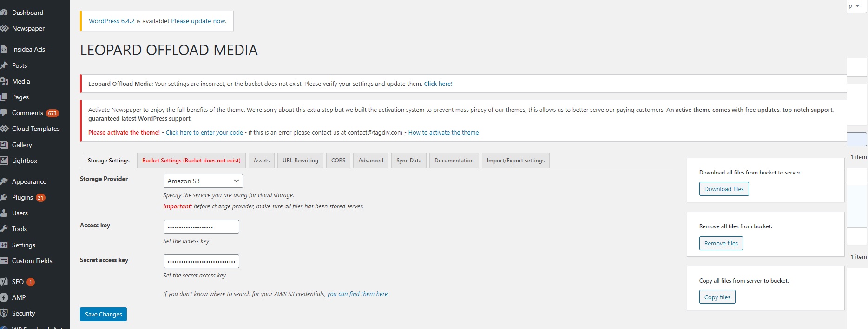This screenshot has width=868, height=329.
Task: Click the WordPress 6.4.2 link
Action: 112,21
